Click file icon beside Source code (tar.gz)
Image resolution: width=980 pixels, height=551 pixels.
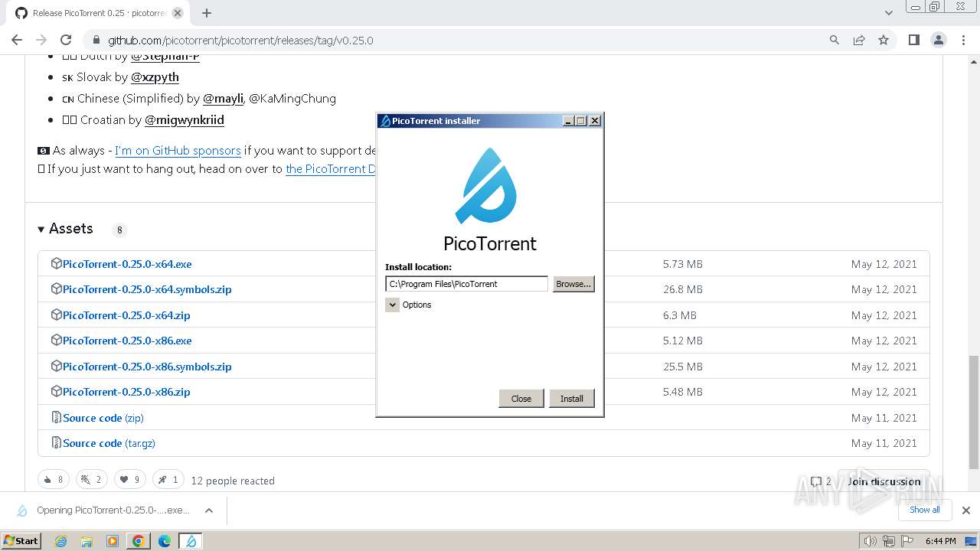pyautogui.click(x=56, y=442)
